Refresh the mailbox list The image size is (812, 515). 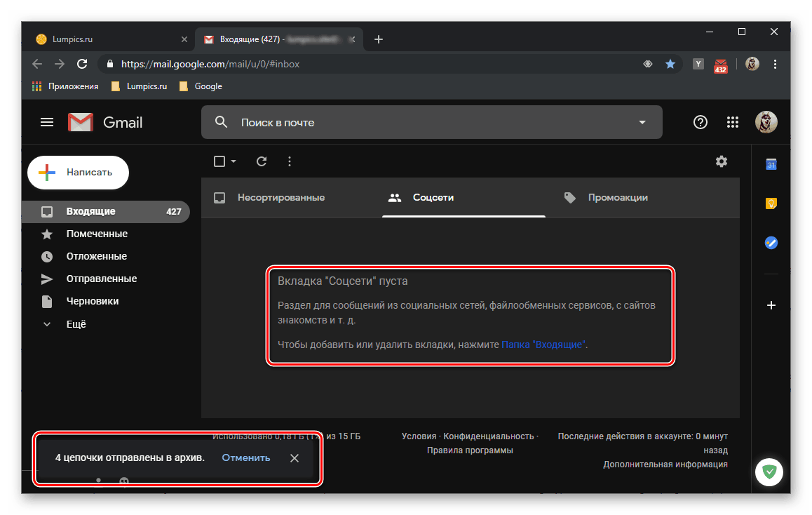[x=262, y=161]
